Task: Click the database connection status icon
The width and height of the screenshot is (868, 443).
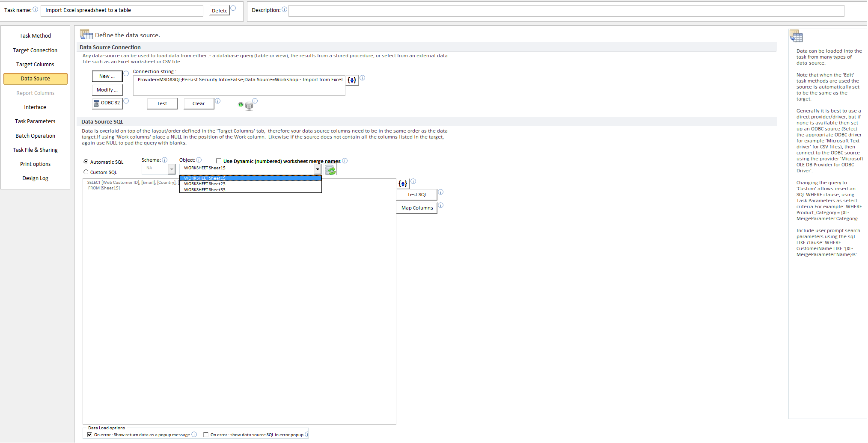Action: tap(247, 105)
